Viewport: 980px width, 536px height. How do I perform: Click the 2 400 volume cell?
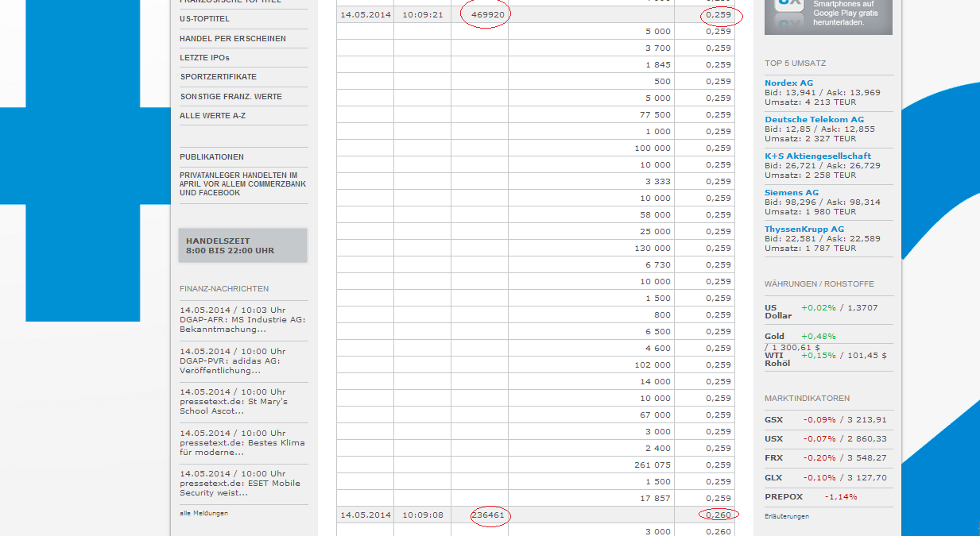click(591, 448)
